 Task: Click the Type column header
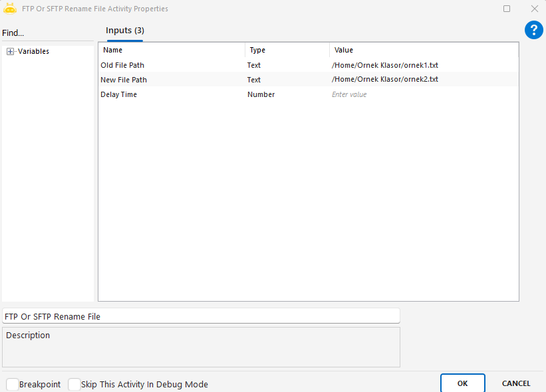tap(287, 50)
